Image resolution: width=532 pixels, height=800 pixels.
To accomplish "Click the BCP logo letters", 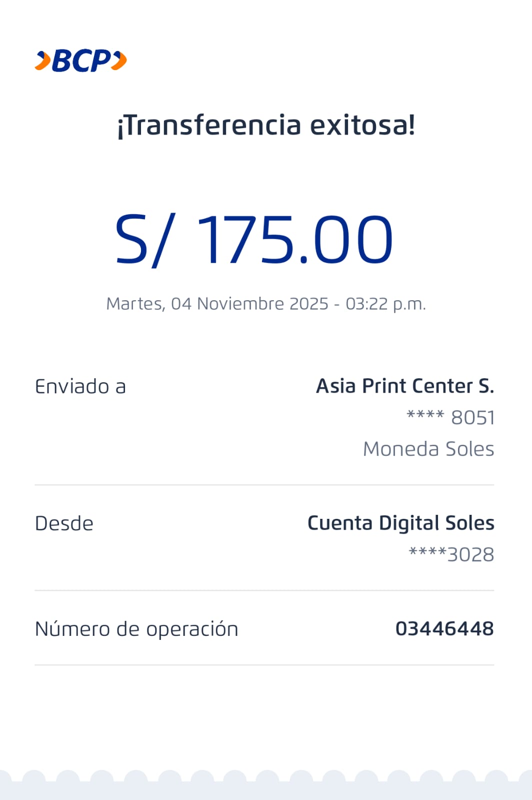I will coord(81,61).
